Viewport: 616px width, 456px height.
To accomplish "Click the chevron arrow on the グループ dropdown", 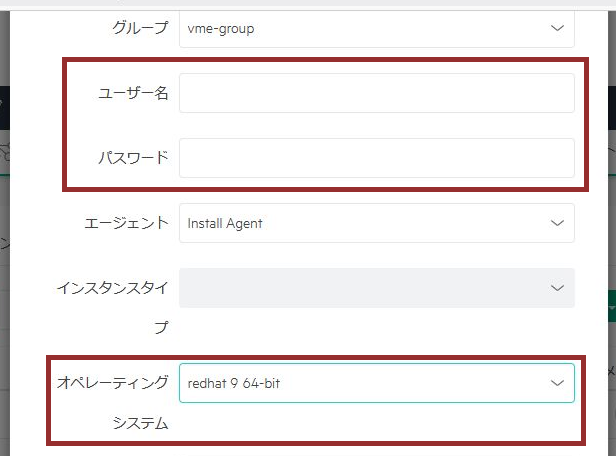I will 557,29.
